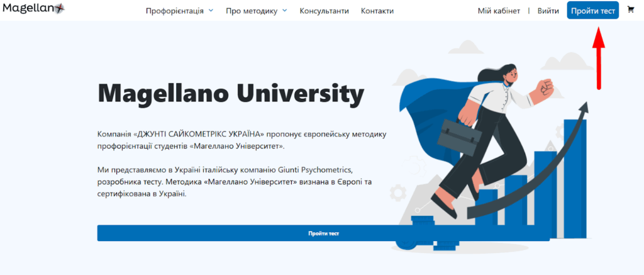This screenshot has height=275, width=644.
Task: Click the Magellano logo
Action: click(34, 8)
